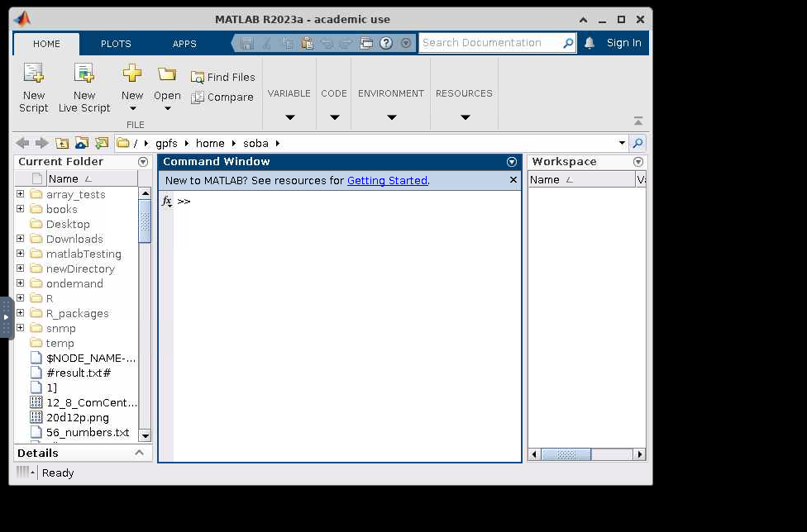807x532 pixels.
Task: Open Current Folder panel actions menu
Action: point(143,162)
